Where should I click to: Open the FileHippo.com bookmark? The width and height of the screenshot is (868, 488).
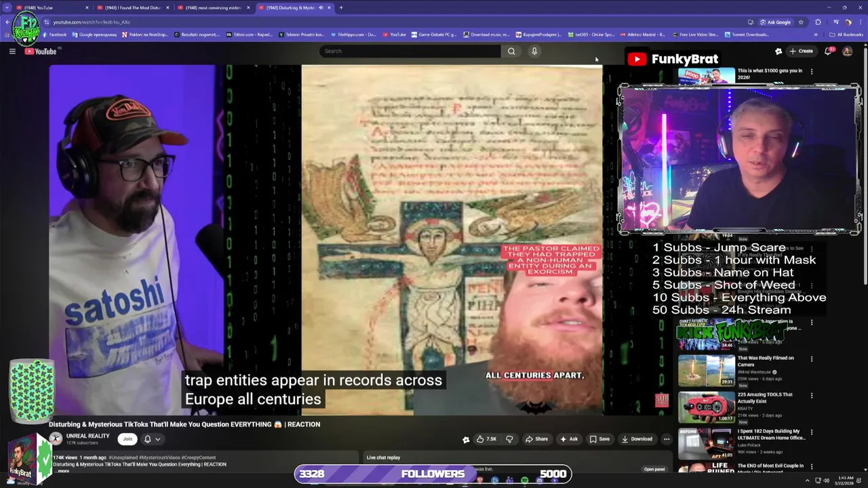click(354, 35)
